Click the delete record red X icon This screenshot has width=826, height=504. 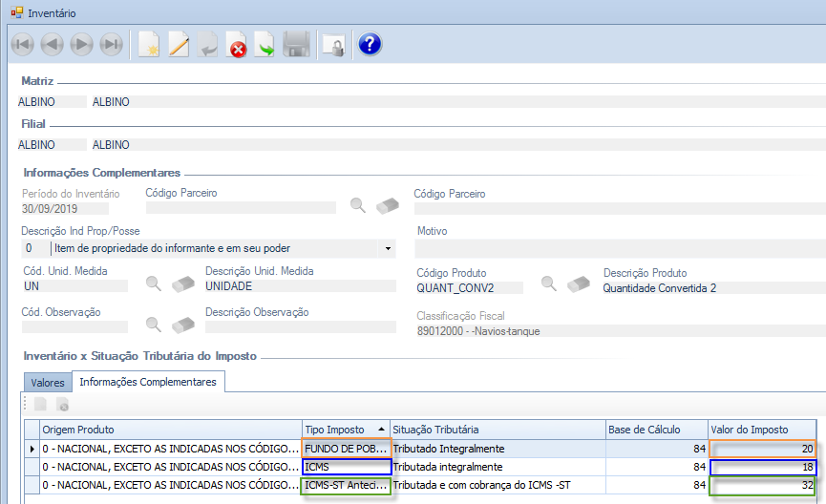236,45
